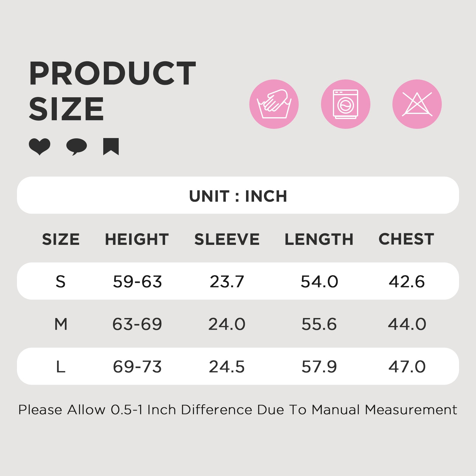Click the LENGTH column header
476x476 pixels.
click(x=319, y=239)
